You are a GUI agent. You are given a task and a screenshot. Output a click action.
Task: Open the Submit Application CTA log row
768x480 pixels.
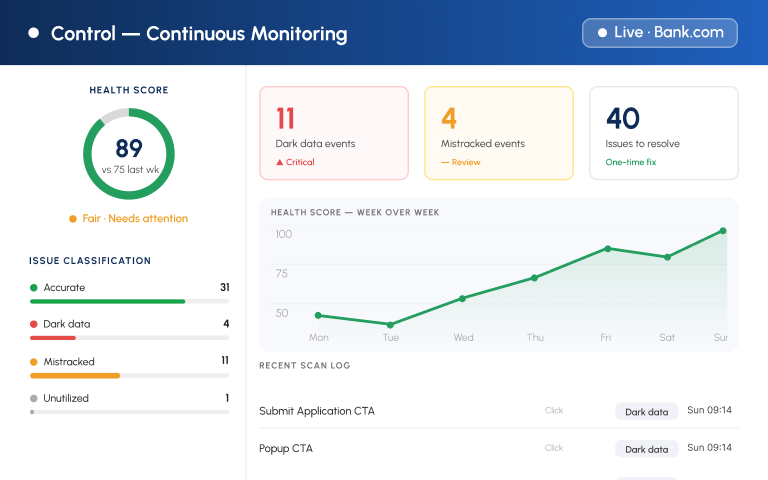(x=499, y=411)
